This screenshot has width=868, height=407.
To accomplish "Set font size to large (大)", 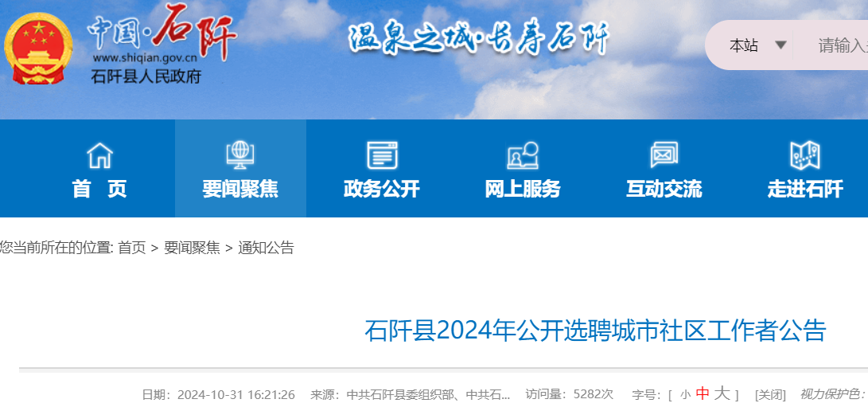I will click(722, 393).
